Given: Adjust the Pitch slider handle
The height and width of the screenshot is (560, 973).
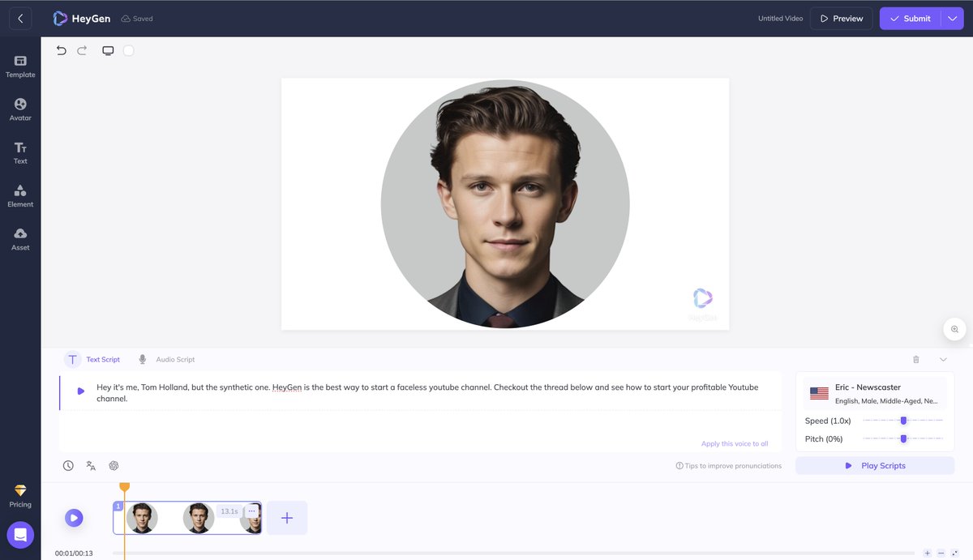Looking at the screenshot, I should (903, 438).
